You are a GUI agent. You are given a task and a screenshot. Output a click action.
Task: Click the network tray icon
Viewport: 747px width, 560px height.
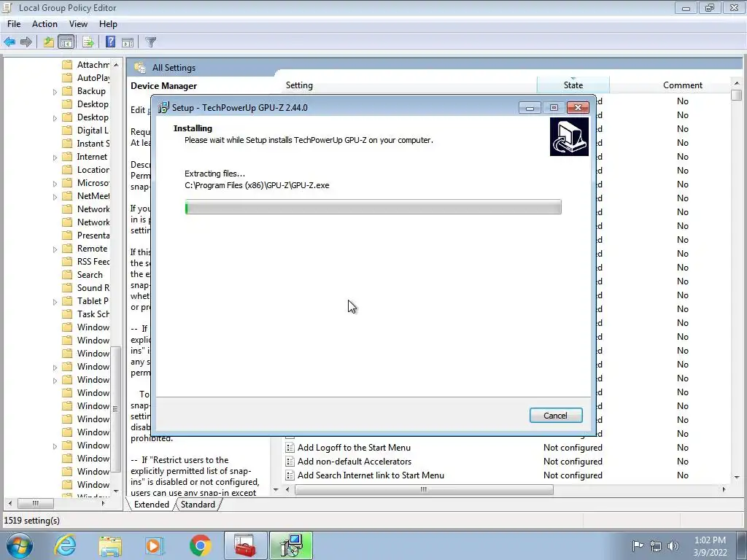[656, 545]
